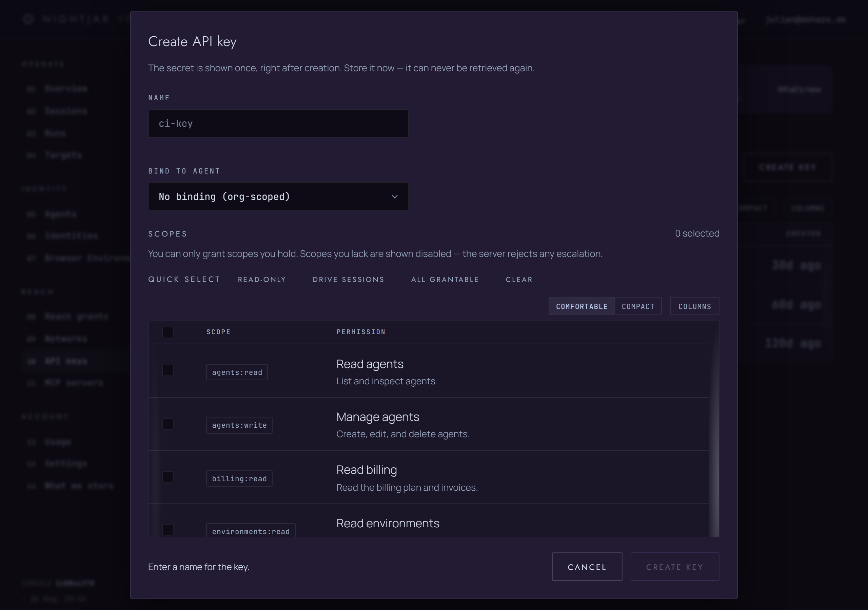Clear all selected scopes
This screenshot has height=610, width=868.
click(x=519, y=279)
